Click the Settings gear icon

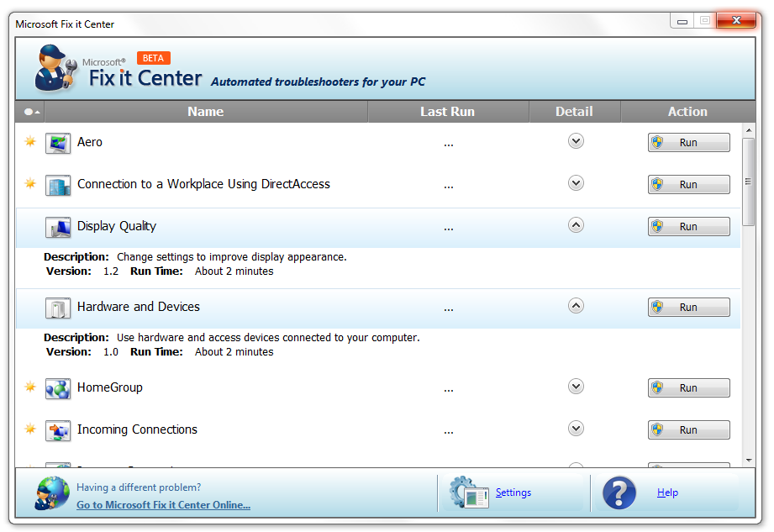(468, 492)
